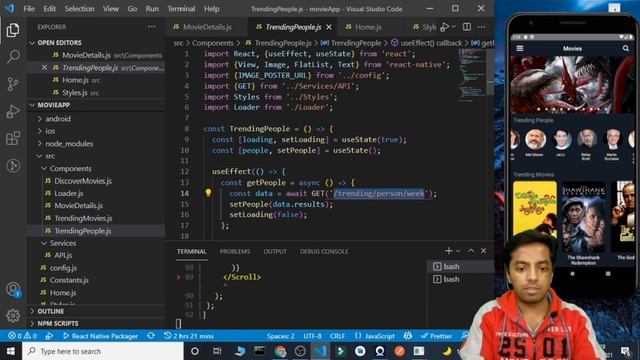Close TrendingPeople.js in Open Editors list
This screenshot has width=640, height=360.
coord(44,68)
